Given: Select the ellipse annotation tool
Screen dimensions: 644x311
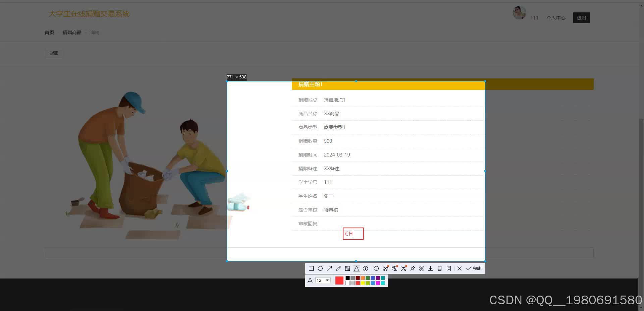Looking at the screenshot, I should (x=320, y=268).
